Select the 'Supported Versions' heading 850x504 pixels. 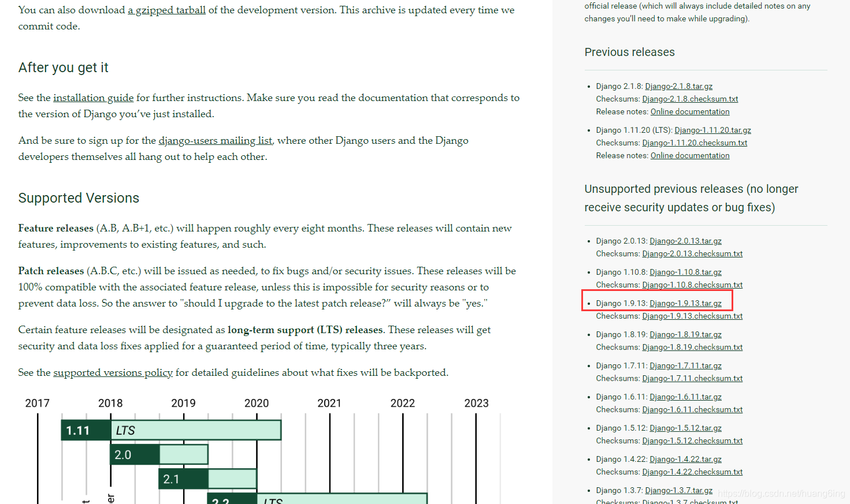click(x=79, y=198)
